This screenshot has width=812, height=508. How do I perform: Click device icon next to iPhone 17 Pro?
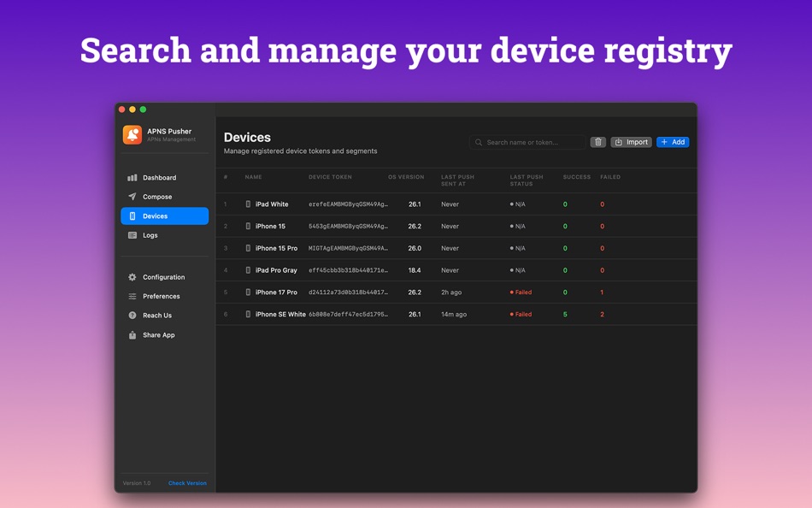click(248, 292)
